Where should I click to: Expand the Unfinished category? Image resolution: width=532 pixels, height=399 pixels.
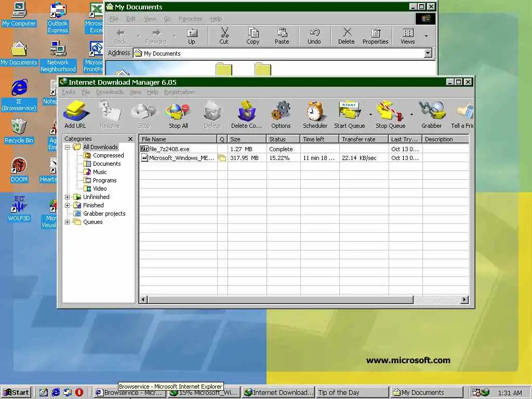(x=67, y=197)
